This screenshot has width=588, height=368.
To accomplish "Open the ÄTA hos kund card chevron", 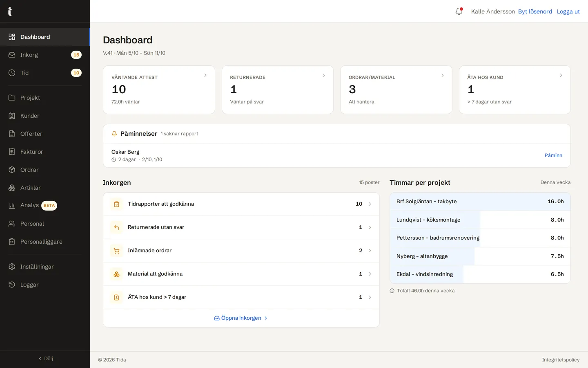I will 561,75.
